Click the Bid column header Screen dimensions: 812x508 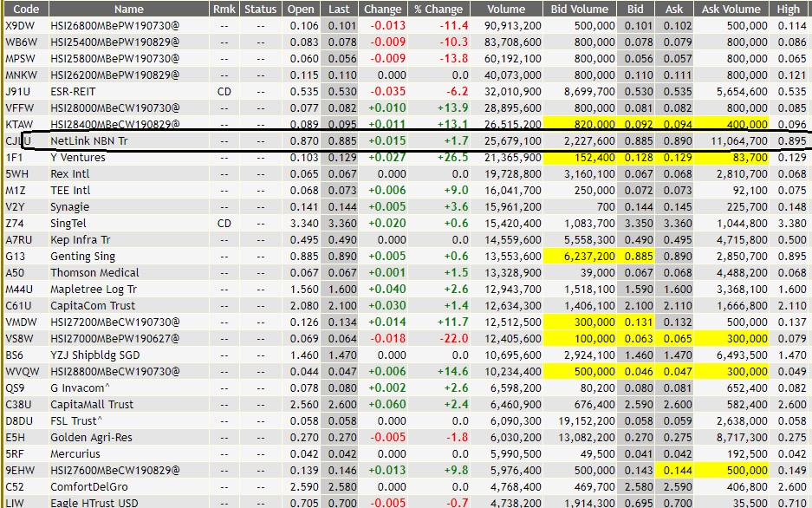pos(634,9)
